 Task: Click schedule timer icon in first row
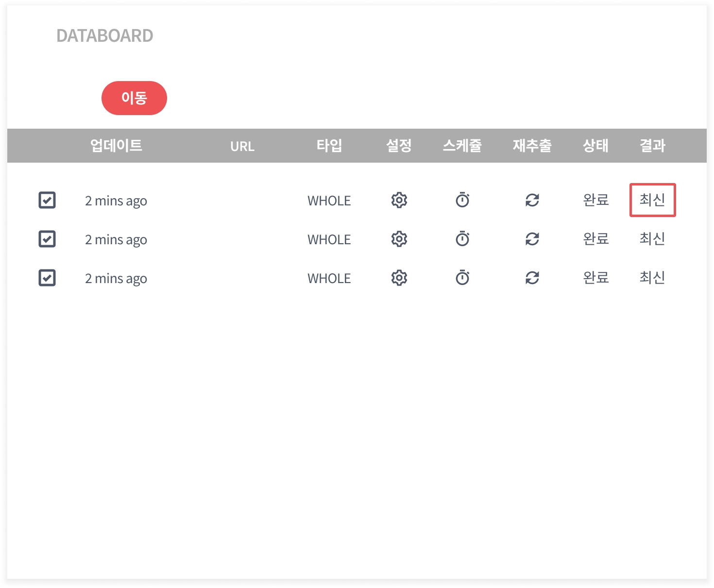click(x=462, y=200)
